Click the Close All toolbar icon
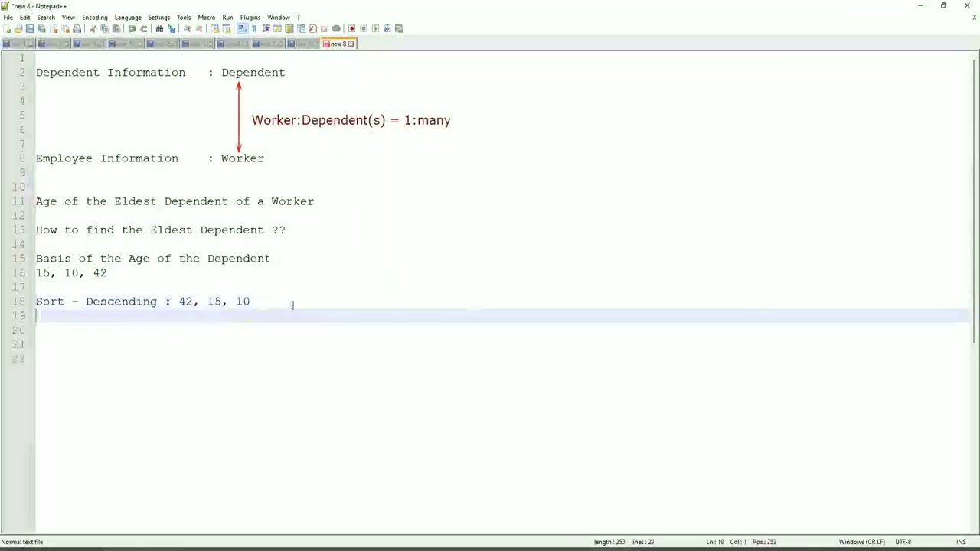The width and height of the screenshot is (980, 551). [66, 29]
